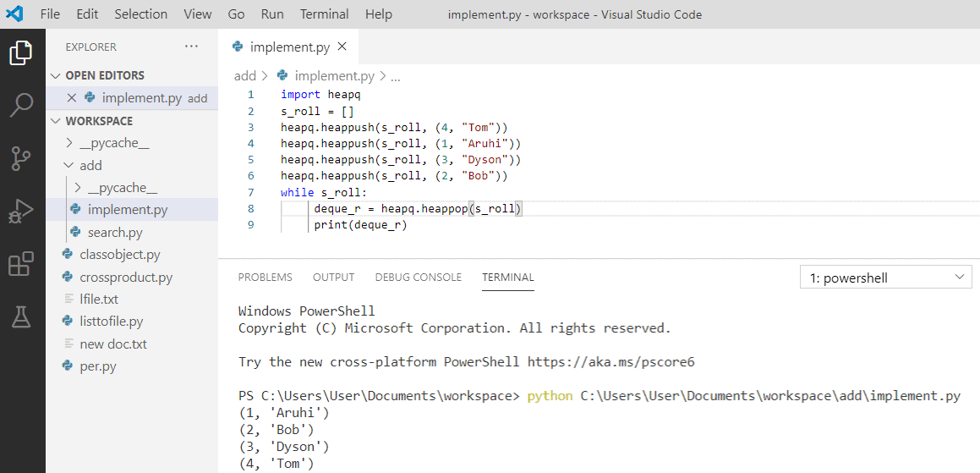
Task: Open implement.py in the workspace tree
Action: click(x=131, y=210)
